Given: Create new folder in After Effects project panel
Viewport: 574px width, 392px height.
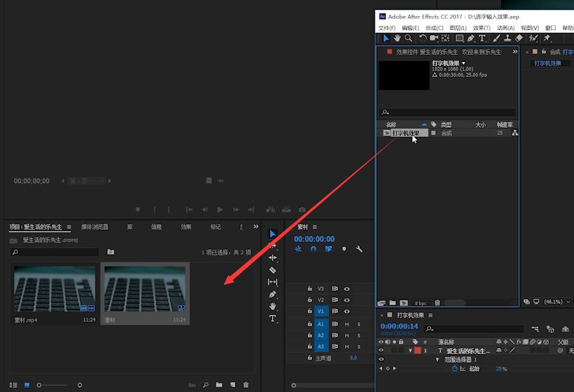Looking at the screenshot, I should point(392,303).
